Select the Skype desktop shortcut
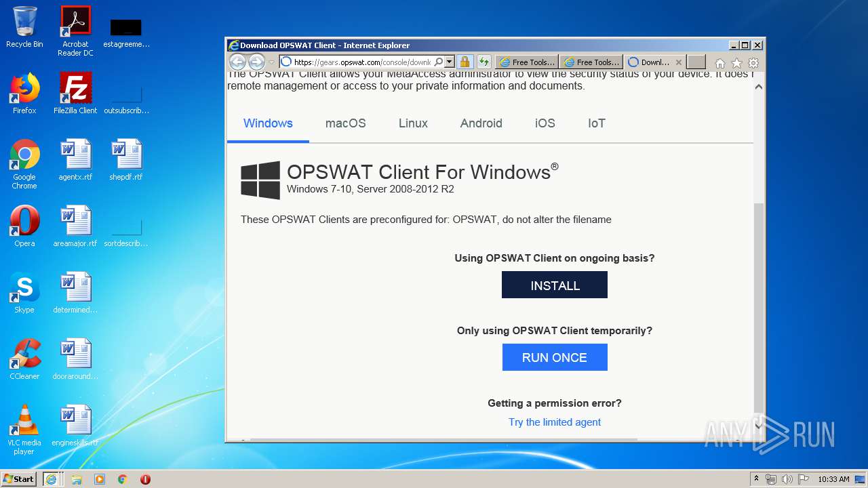The image size is (868, 488). [x=24, y=293]
